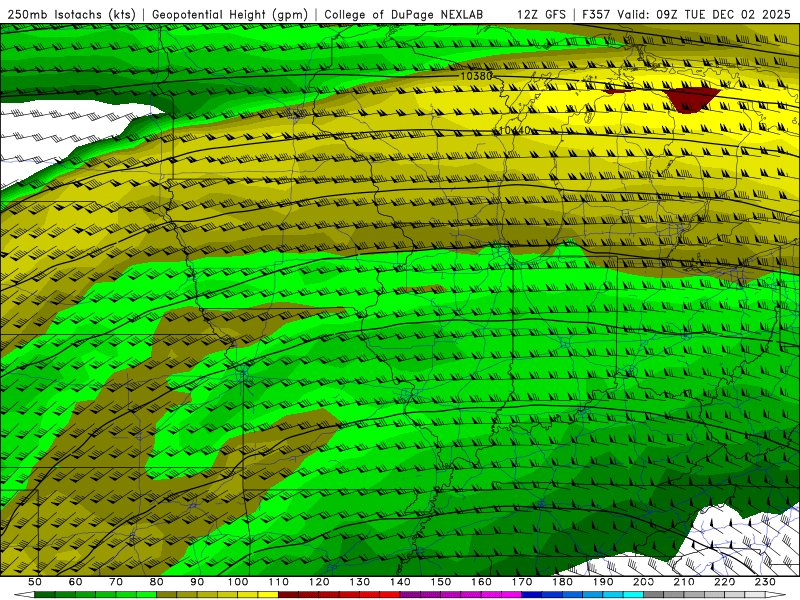This screenshot has width=800, height=600.
Task: Click the 10380 height contour label
Action: click(x=477, y=76)
